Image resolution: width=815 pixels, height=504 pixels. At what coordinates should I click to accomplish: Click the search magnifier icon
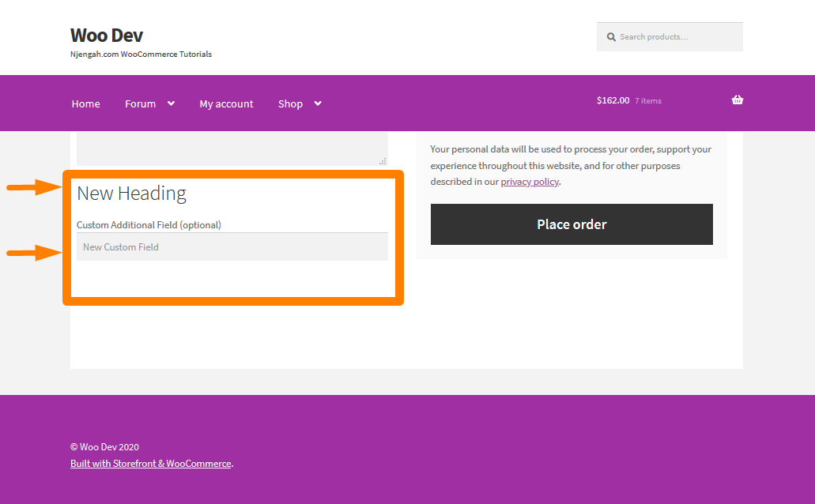tap(611, 37)
